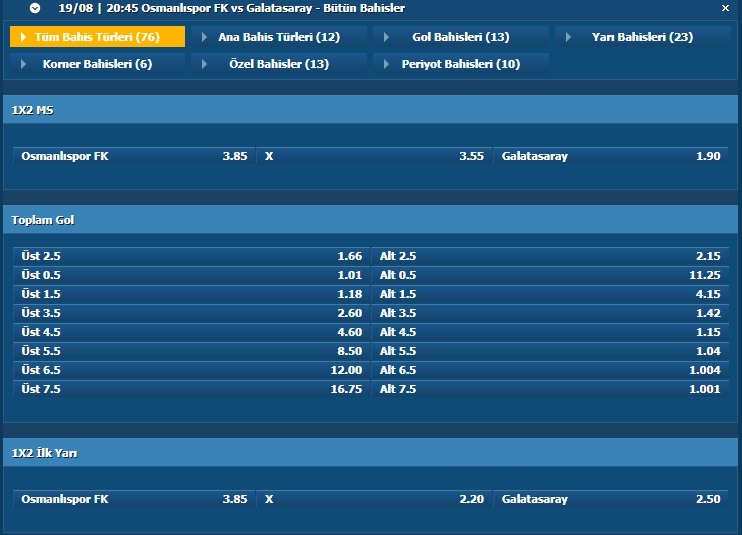Viewport: 742px width, 535px height.
Task: Select Alt 4.5 at 1.15
Action: [550, 332]
